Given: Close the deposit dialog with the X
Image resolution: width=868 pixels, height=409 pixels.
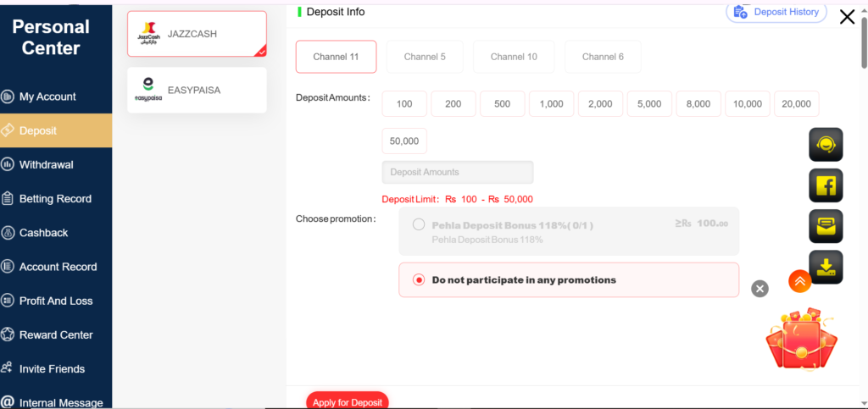Looking at the screenshot, I should pyautogui.click(x=847, y=17).
